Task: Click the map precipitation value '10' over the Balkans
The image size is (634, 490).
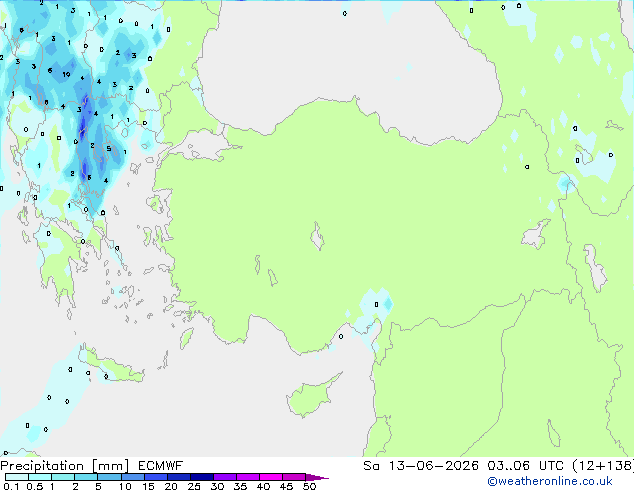Action: point(66,74)
